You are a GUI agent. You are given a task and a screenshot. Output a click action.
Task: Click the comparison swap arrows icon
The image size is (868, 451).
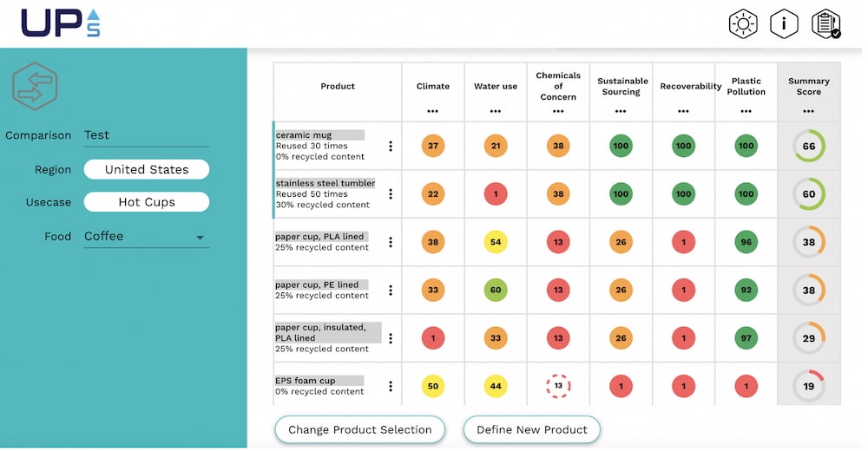tap(35, 87)
